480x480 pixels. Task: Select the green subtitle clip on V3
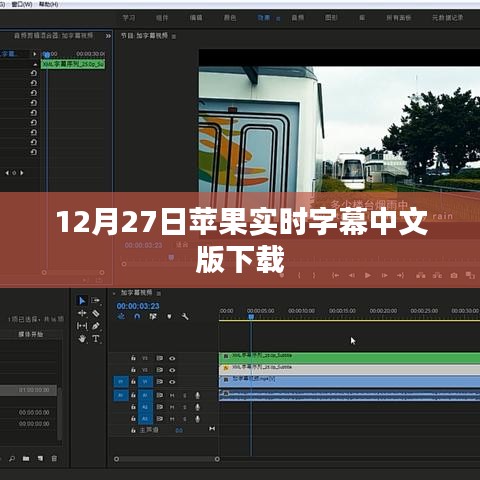tap(349, 358)
